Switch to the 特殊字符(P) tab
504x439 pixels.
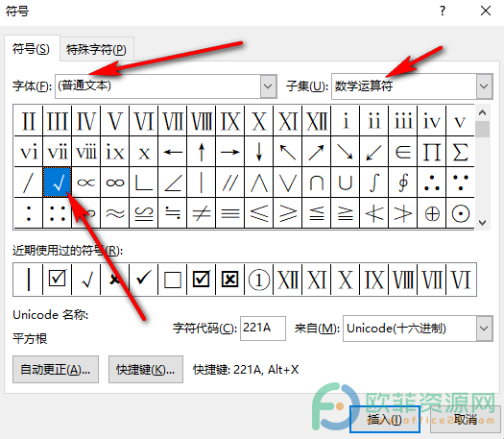coord(96,50)
